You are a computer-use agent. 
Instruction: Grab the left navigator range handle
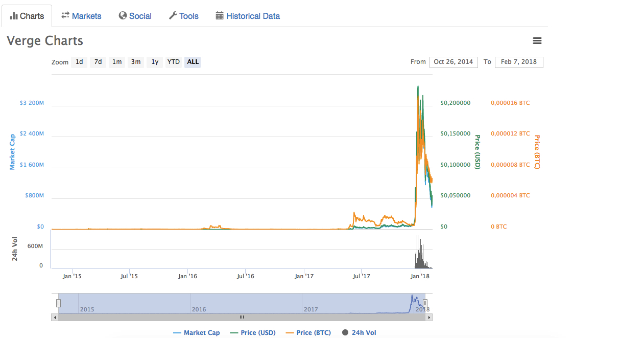[x=58, y=303]
